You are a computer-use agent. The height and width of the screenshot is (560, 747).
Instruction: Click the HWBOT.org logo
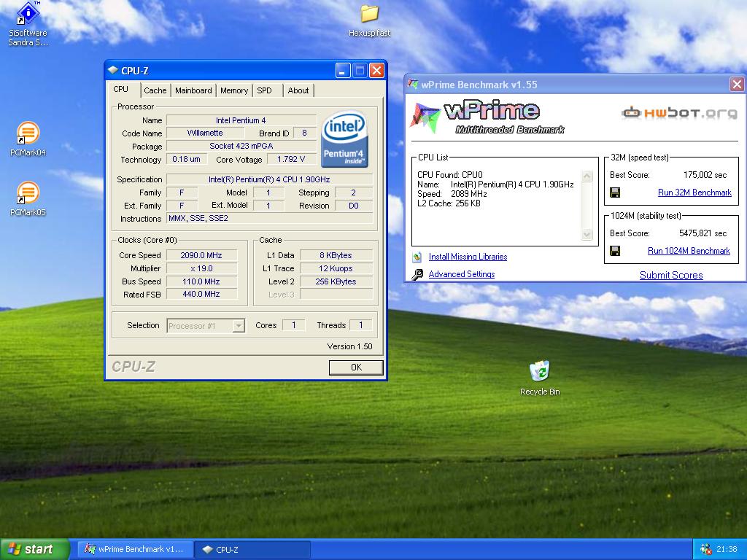click(x=680, y=113)
